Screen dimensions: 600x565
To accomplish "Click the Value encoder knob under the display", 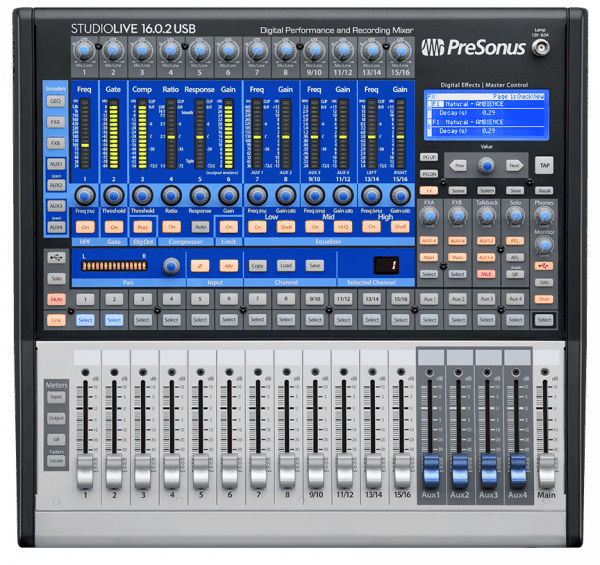I will [486, 164].
